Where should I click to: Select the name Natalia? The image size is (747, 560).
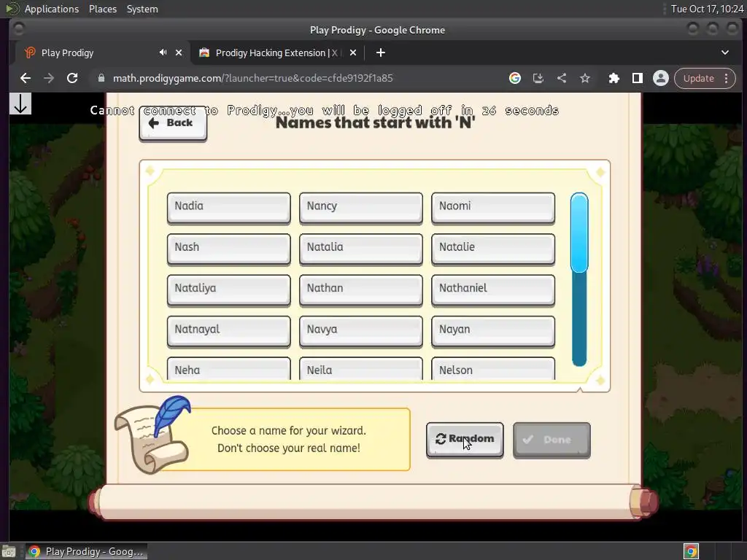[360, 248]
